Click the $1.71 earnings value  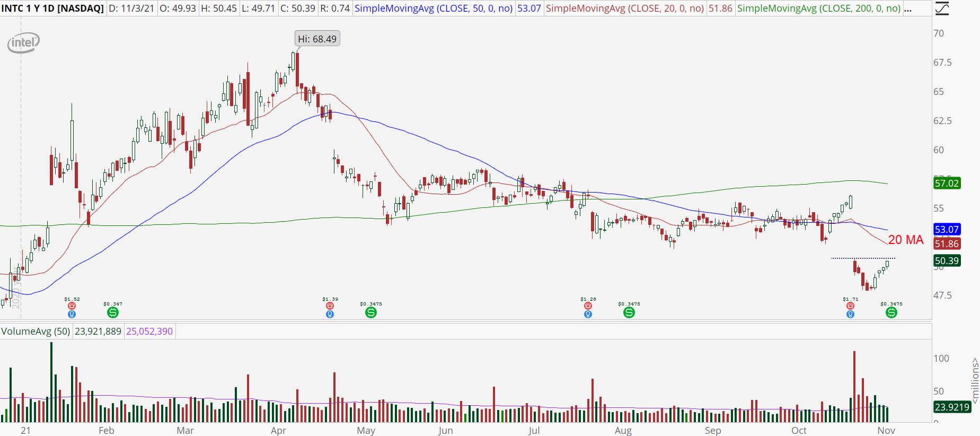(851, 300)
